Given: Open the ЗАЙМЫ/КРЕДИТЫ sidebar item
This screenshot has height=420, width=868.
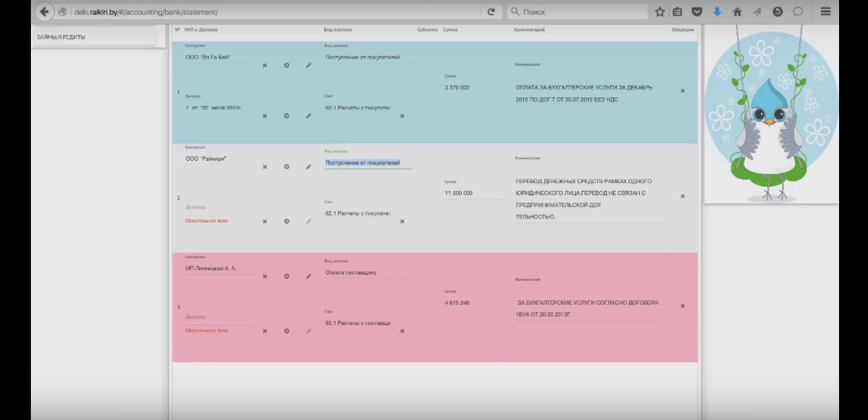Looking at the screenshot, I should click(x=96, y=38).
